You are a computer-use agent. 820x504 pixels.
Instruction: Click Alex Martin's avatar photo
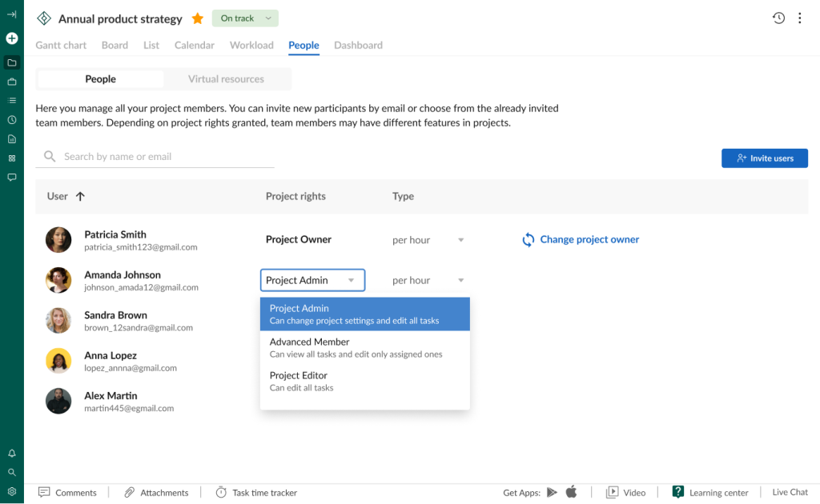click(x=58, y=401)
